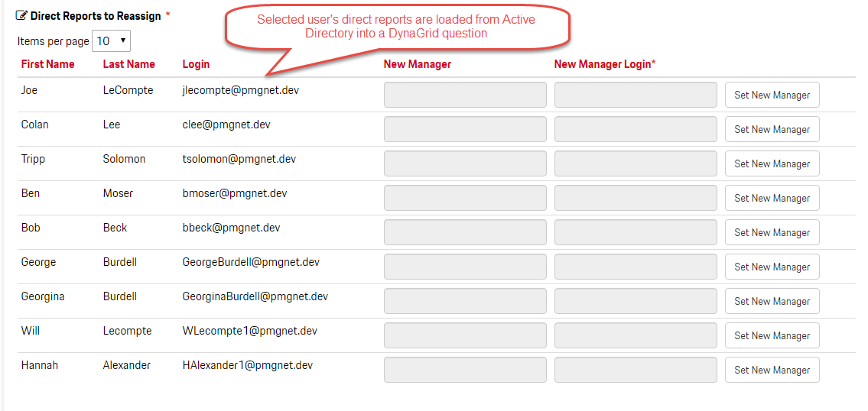The height and width of the screenshot is (411, 868).
Task: Select the clee@pmgnet.dev login cell
Action: coord(226,125)
